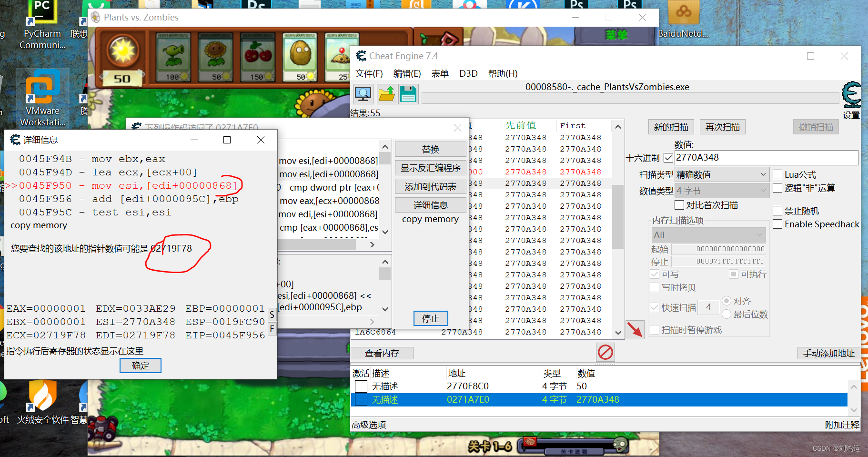Click the open file folder icon
This screenshot has height=457, width=868.
pos(386,94)
